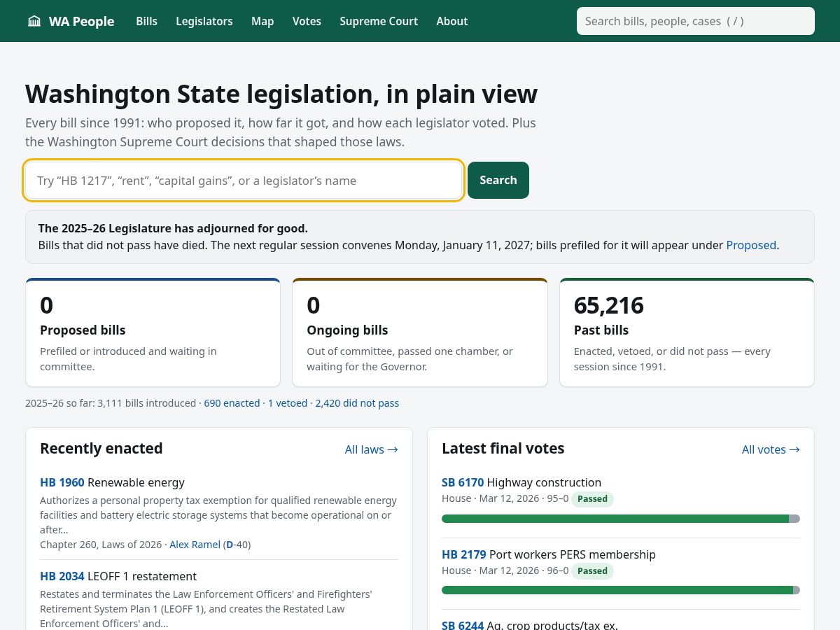Open the Legislators nav item
Image resolution: width=840 pixels, height=630 pixels.
(204, 21)
